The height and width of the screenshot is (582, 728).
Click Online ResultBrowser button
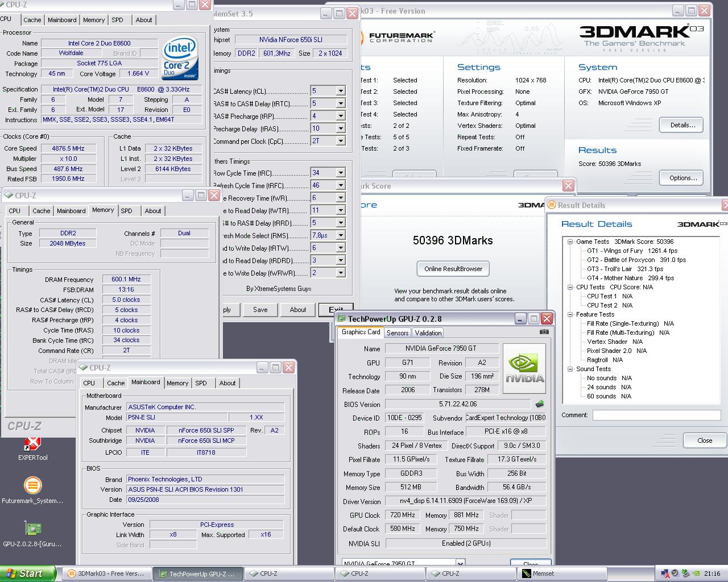coord(453,269)
